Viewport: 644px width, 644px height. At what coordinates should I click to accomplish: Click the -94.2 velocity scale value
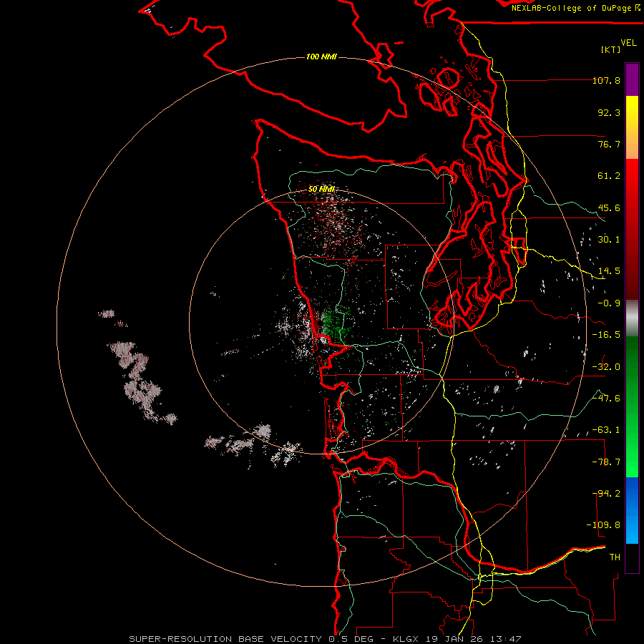pyautogui.click(x=606, y=494)
